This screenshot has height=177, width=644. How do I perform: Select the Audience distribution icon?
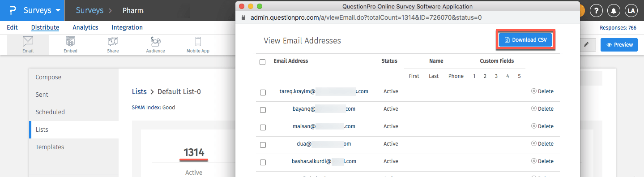[155, 45]
